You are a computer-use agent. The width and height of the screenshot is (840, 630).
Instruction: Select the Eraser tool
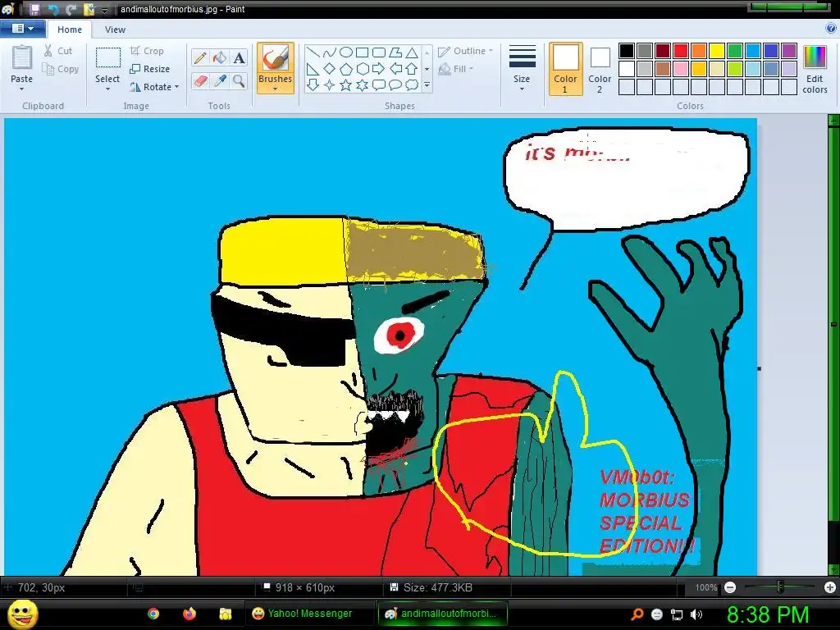click(200, 81)
